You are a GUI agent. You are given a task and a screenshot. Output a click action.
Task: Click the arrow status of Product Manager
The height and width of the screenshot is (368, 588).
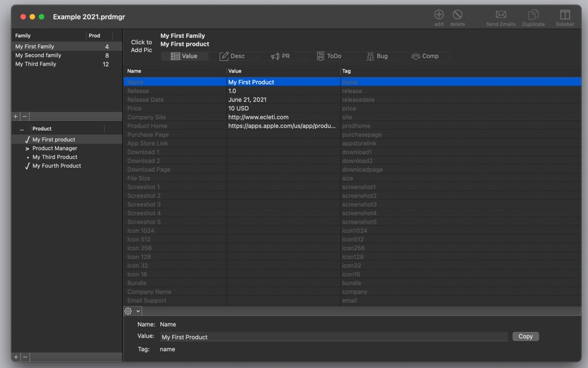click(27, 149)
